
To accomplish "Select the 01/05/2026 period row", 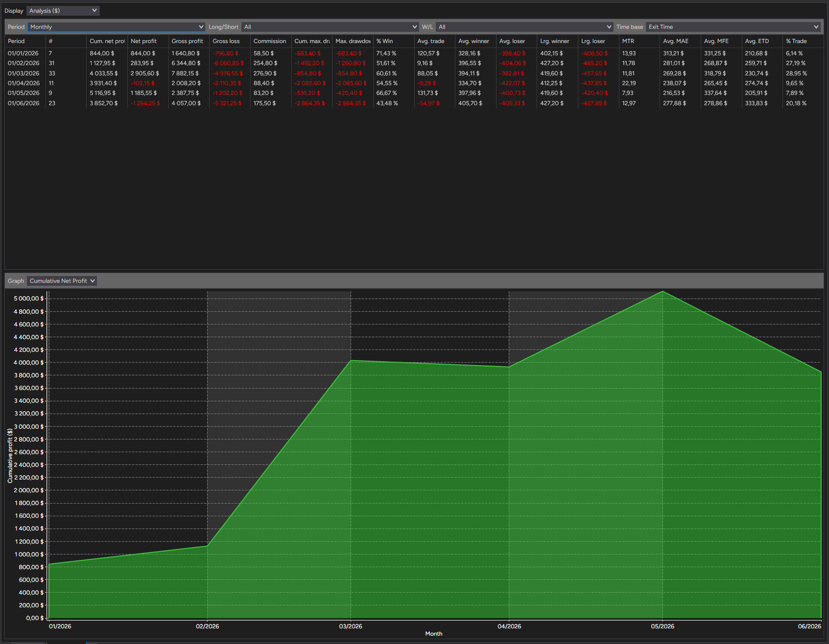I will click(x=414, y=93).
